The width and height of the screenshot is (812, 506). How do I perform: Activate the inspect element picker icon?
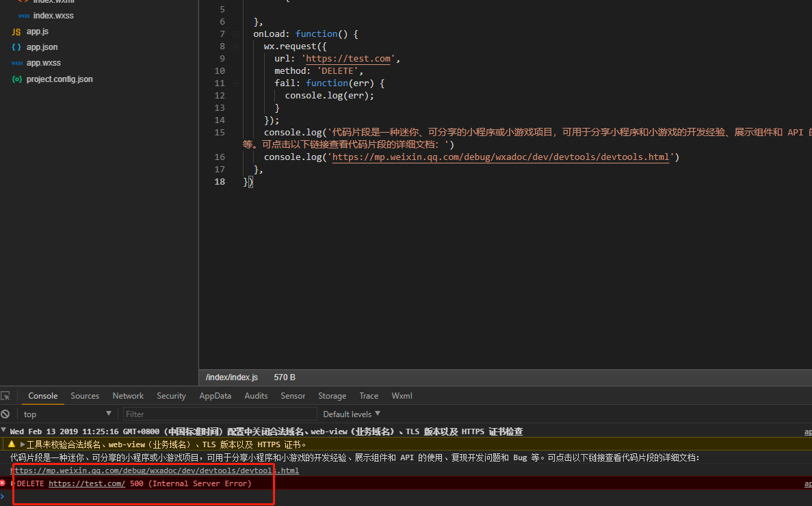click(x=5, y=396)
